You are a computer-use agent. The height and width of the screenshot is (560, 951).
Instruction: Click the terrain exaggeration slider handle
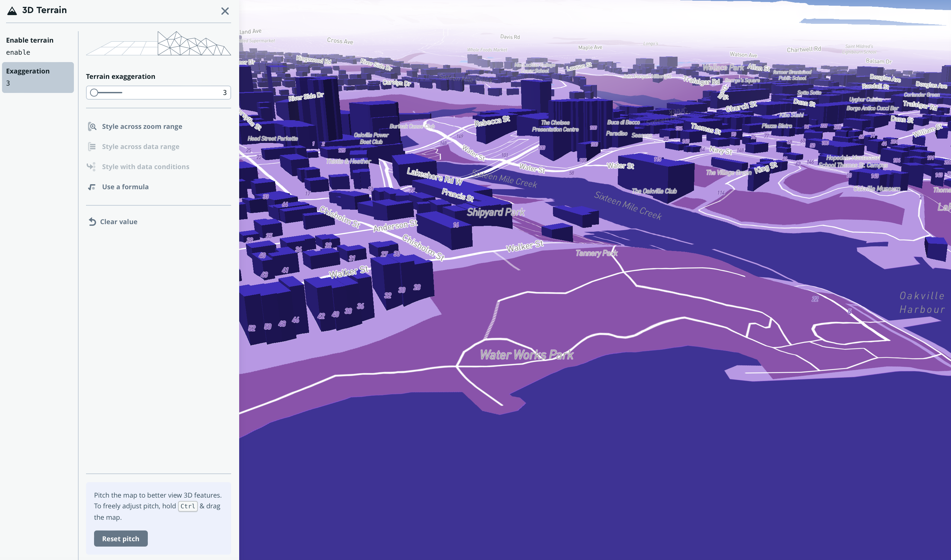[94, 93]
